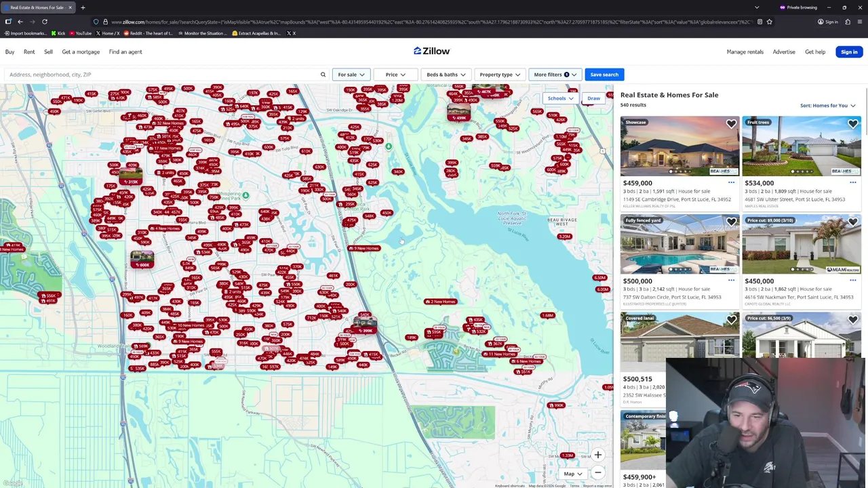The width and height of the screenshot is (868, 488).
Task: Save the Covered lanai listing with heart
Action: [731, 320]
